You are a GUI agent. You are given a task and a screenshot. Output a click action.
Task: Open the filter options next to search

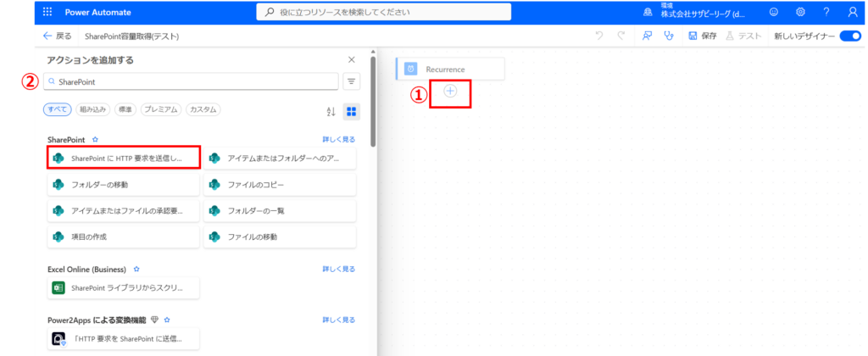pyautogui.click(x=352, y=81)
